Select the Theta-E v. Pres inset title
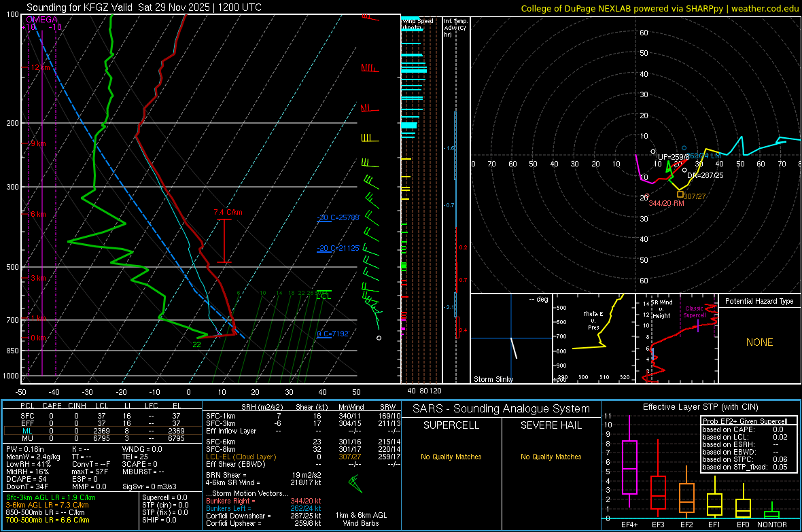 pyautogui.click(x=593, y=320)
